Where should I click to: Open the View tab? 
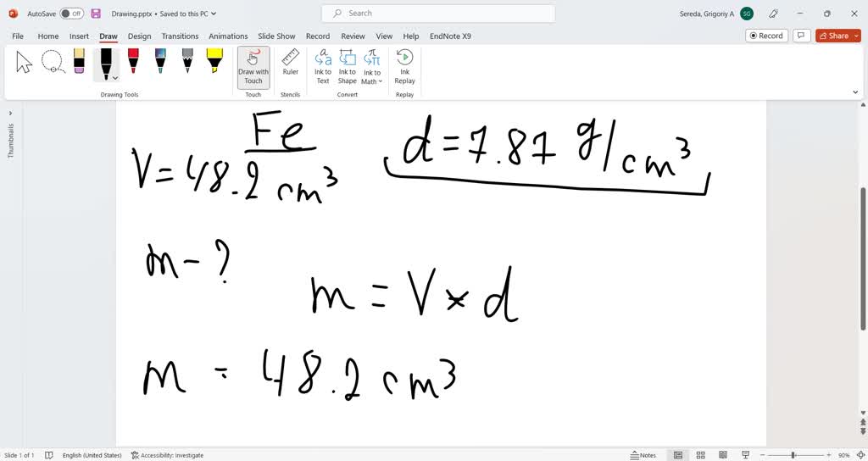pyautogui.click(x=384, y=36)
